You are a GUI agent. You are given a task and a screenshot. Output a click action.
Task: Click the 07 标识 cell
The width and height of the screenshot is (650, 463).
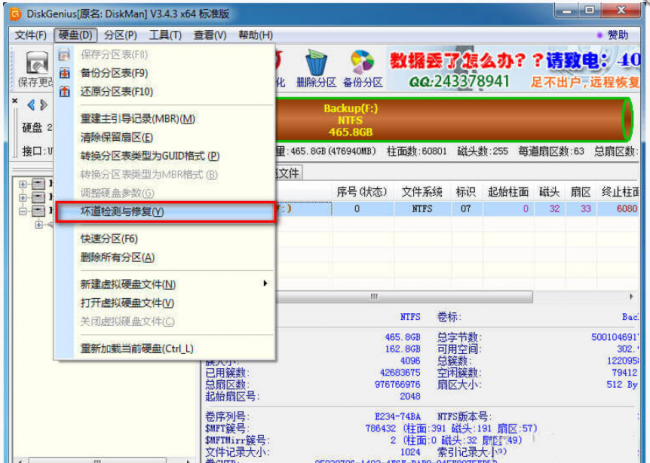click(x=466, y=209)
